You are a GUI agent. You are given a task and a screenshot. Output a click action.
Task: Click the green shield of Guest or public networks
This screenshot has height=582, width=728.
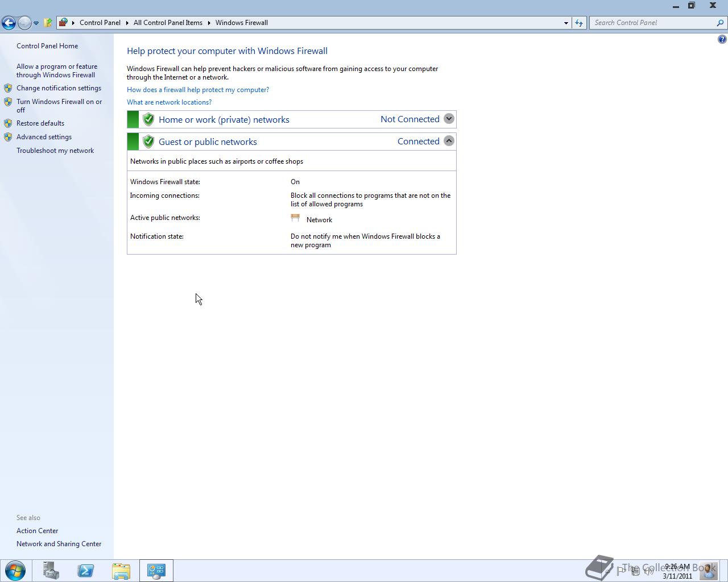(148, 142)
